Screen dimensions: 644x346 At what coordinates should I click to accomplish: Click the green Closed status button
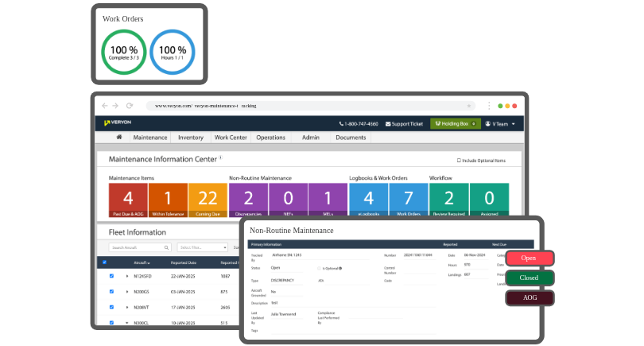point(530,278)
